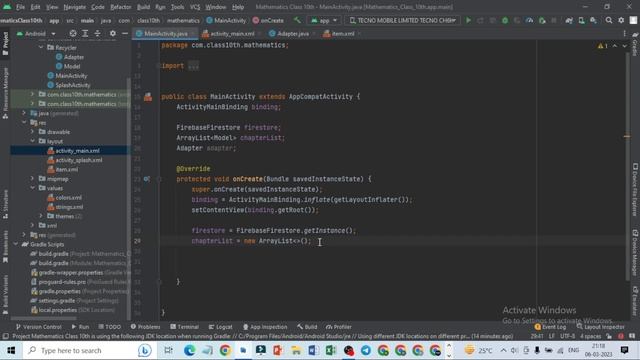The image size is (640, 360).
Task: Hide the Project panel with the minus icon
Action: coord(125,33)
